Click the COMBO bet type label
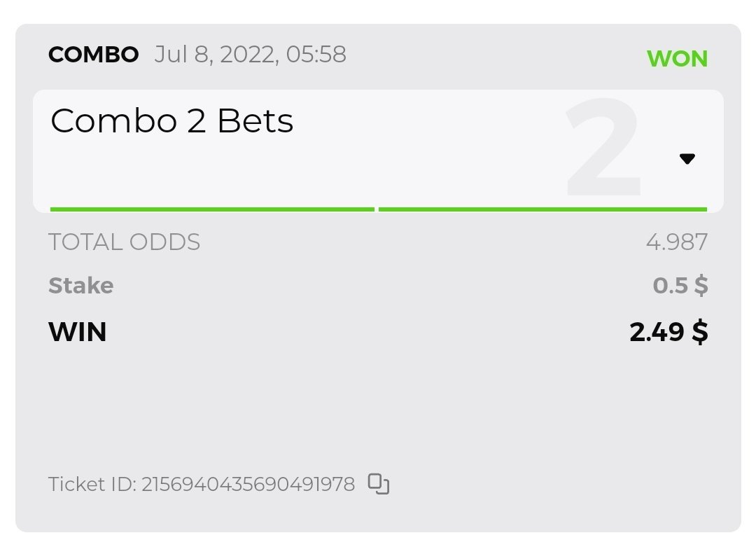756x540 pixels. [93, 55]
